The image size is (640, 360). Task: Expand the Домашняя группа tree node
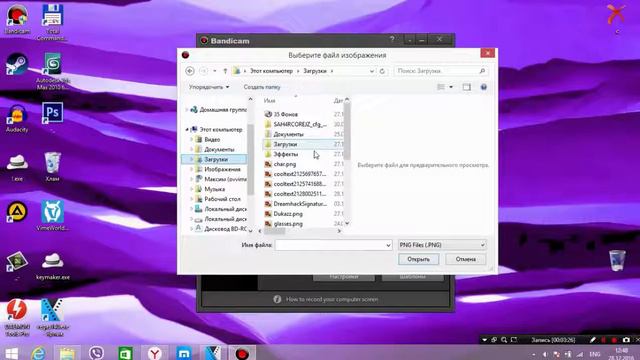pos(187,110)
